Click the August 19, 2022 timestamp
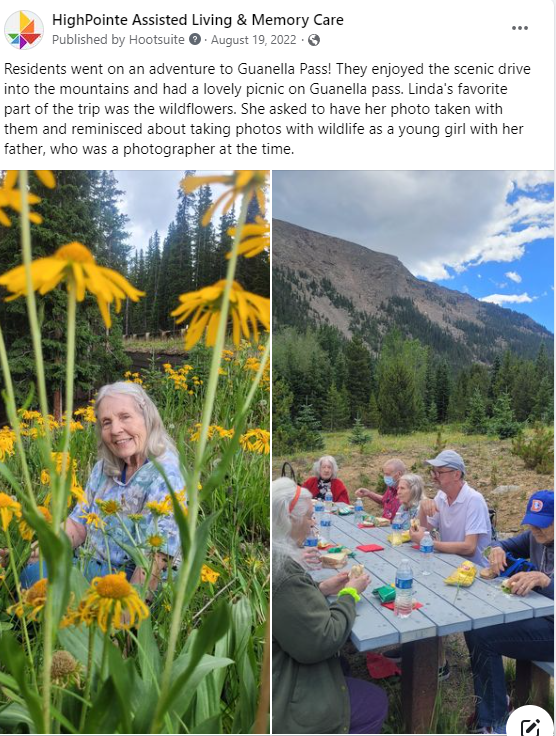556x736 pixels. (253, 40)
